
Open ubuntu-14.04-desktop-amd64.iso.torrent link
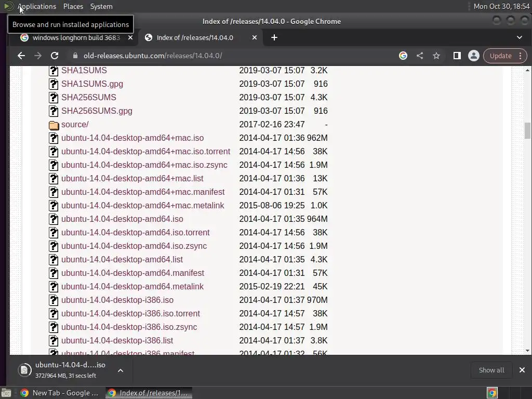(x=136, y=232)
